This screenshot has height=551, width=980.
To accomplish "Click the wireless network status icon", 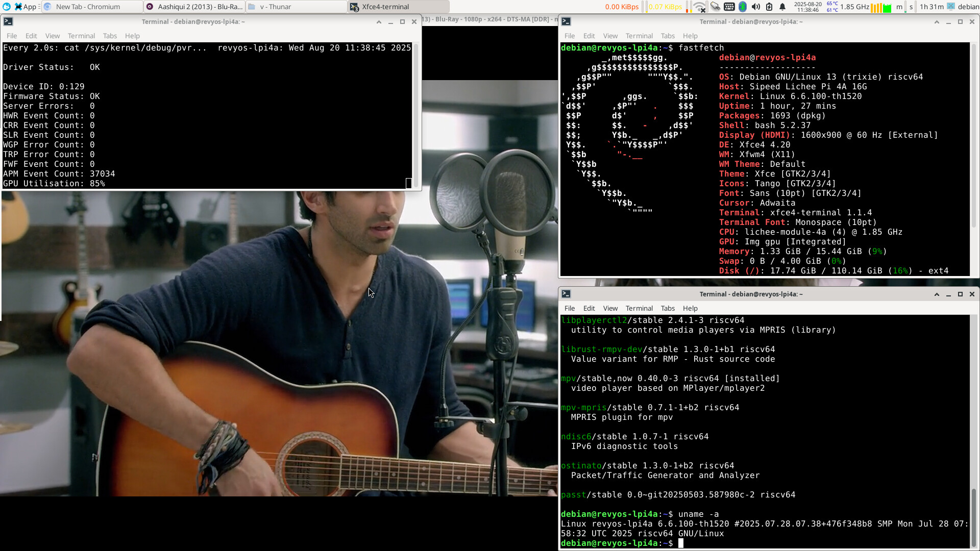I will (700, 7).
